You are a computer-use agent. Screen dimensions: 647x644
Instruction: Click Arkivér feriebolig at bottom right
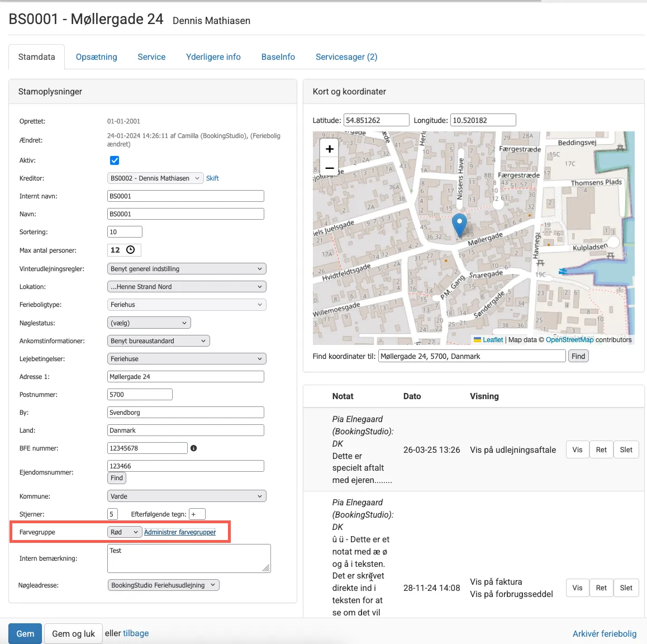(x=604, y=633)
